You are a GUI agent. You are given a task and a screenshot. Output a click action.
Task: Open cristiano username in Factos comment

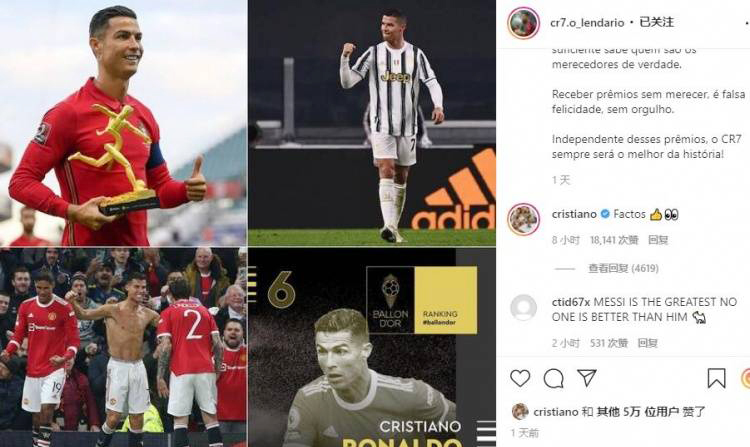coord(574,214)
